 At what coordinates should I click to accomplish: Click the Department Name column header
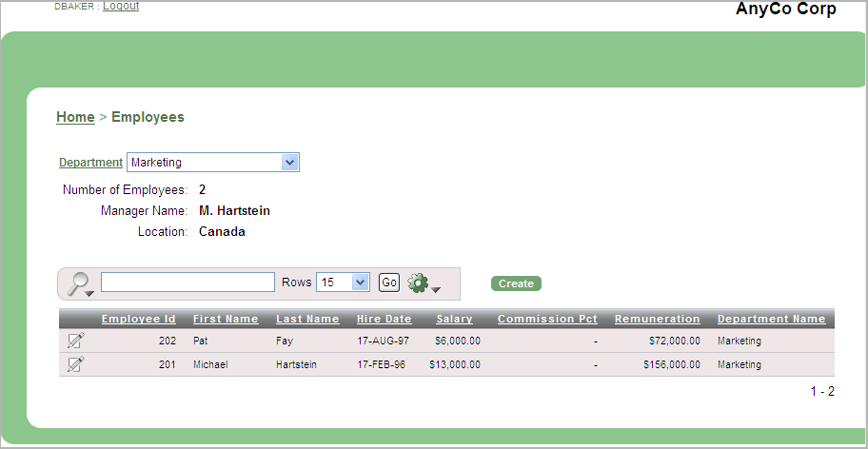click(x=771, y=319)
